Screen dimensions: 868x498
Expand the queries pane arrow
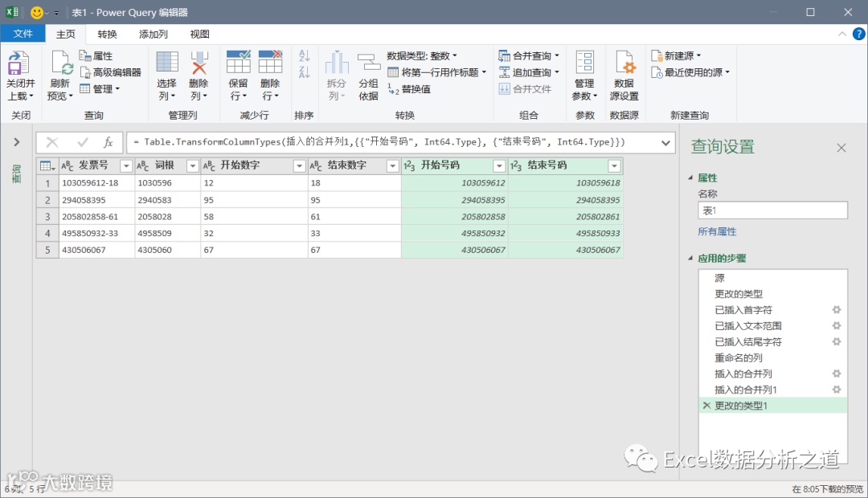tap(17, 142)
